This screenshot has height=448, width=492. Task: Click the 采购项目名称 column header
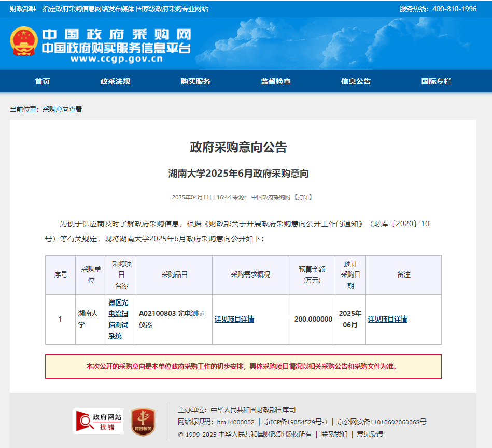point(121,274)
